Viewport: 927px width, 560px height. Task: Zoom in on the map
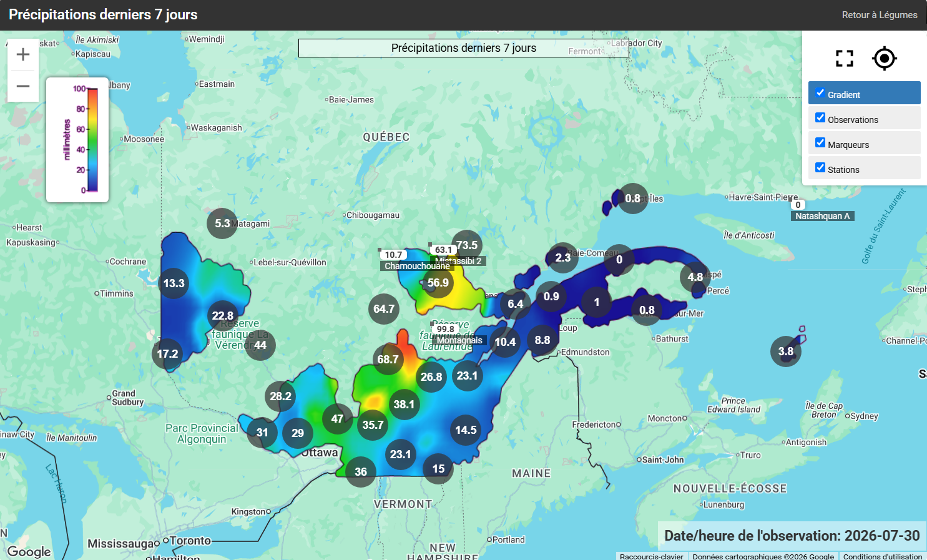(23, 54)
